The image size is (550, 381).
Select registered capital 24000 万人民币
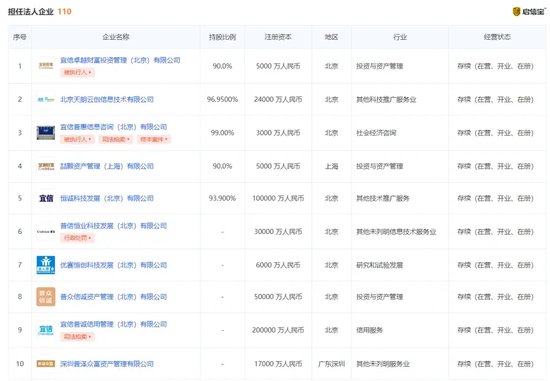pos(278,100)
